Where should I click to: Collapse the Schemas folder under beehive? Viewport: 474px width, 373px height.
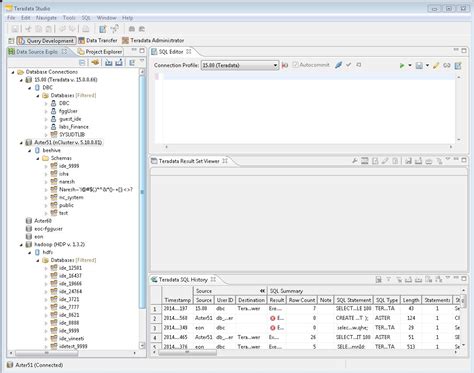(x=38, y=158)
